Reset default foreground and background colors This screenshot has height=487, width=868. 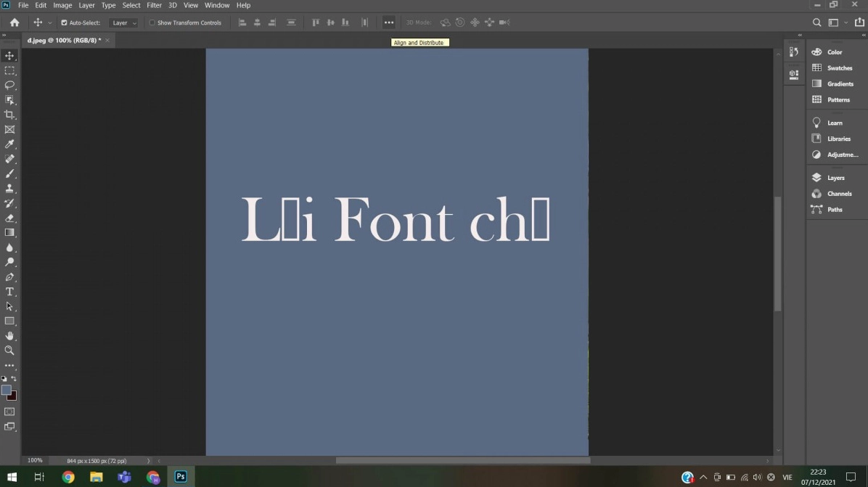[4, 379]
